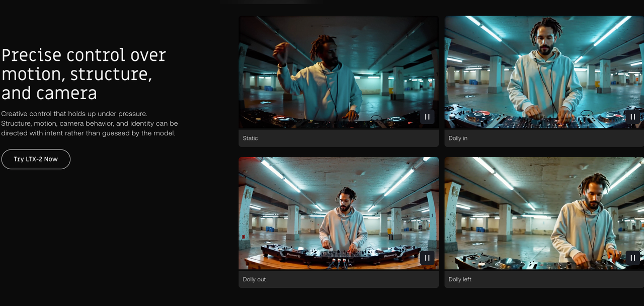Image resolution: width=644 pixels, height=306 pixels.
Task: Open the Dolly in video thumbnail
Action: coord(544,72)
